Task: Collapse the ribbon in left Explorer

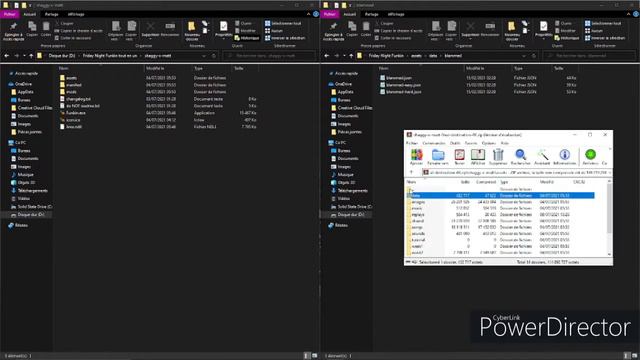Action: [309, 14]
